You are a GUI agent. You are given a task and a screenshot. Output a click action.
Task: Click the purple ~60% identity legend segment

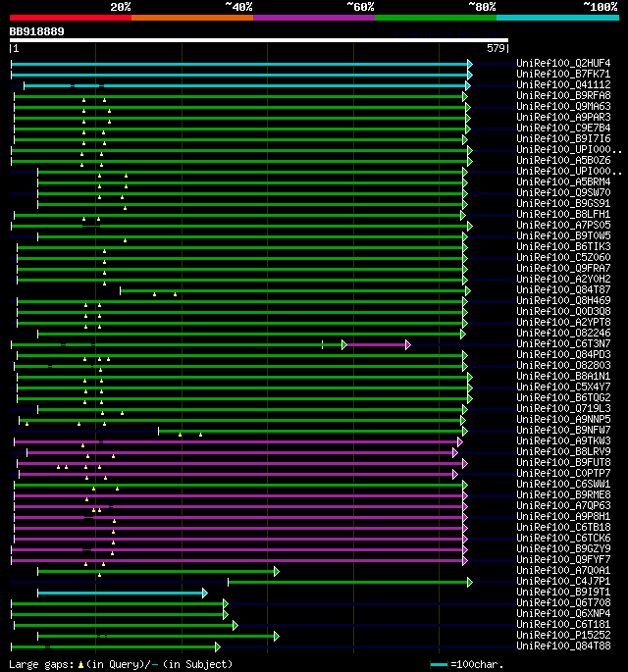click(x=314, y=18)
